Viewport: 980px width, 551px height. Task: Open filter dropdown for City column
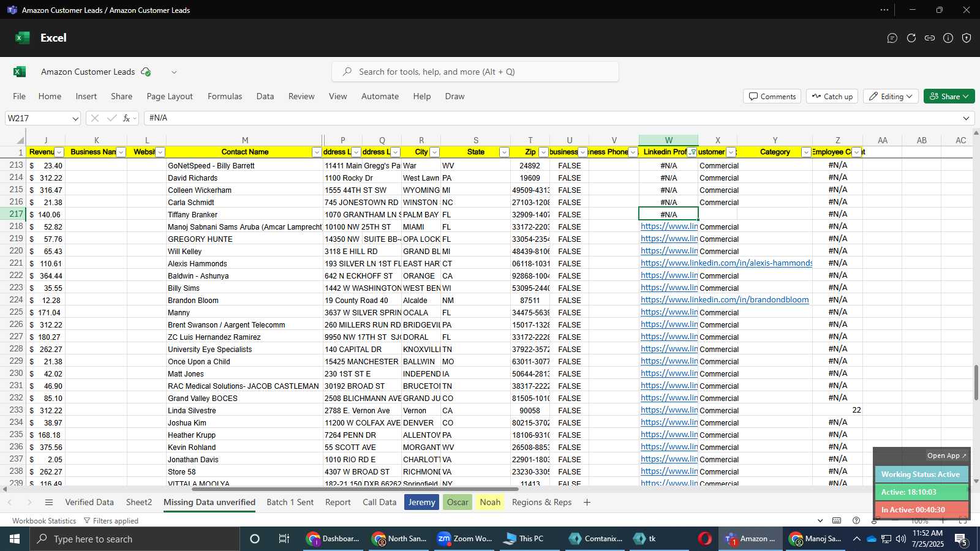point(434,152)
